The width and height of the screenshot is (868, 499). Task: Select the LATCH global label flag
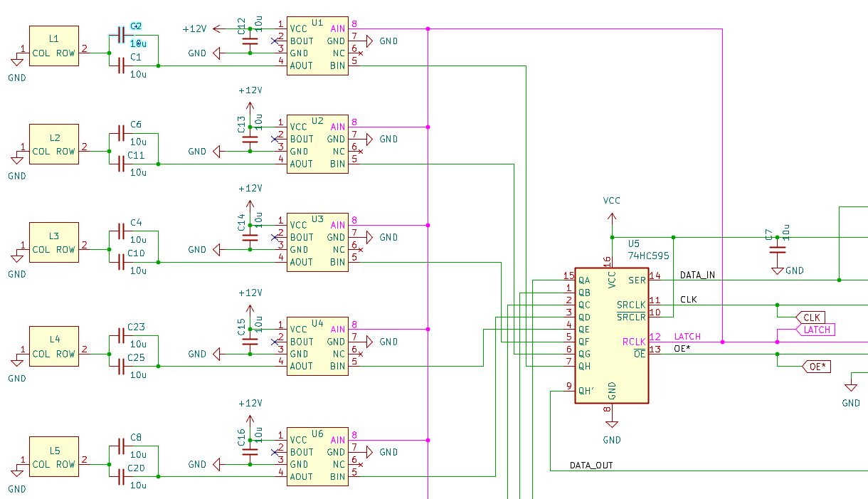coord(815,330)
